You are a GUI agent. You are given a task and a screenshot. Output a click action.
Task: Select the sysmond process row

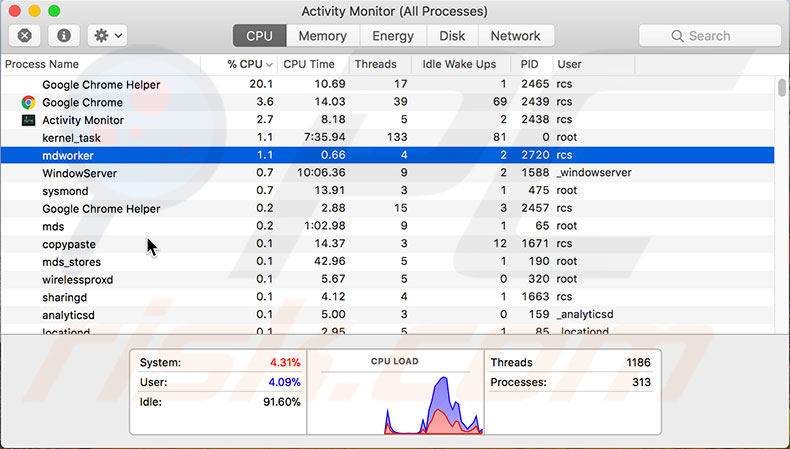pos(387,190)
